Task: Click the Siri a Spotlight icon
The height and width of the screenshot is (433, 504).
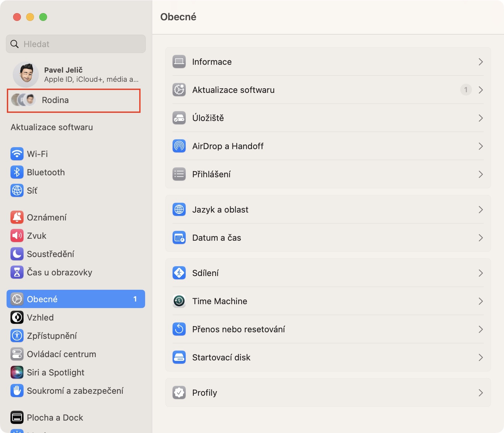Action: [17, 372]
